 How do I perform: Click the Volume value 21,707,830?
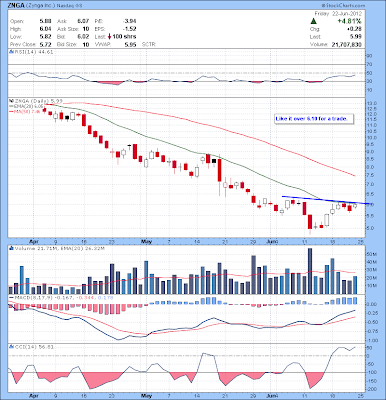[347, 44]
